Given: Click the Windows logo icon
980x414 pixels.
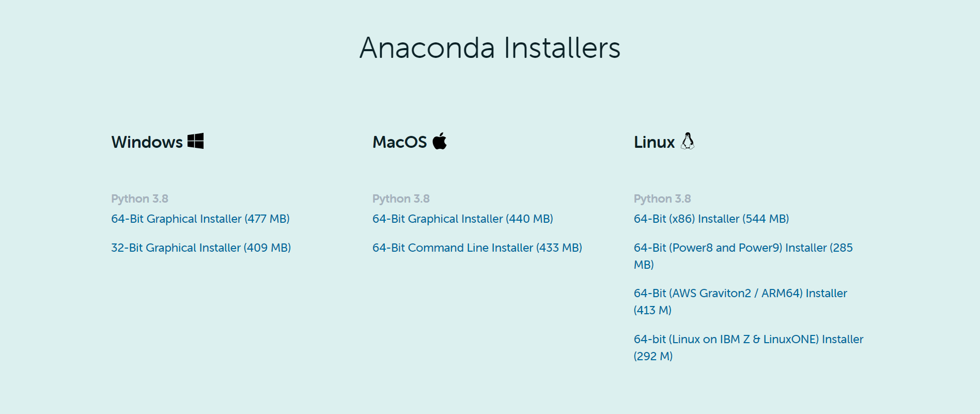Looking at the screenshot, I should tap(195, 141).
